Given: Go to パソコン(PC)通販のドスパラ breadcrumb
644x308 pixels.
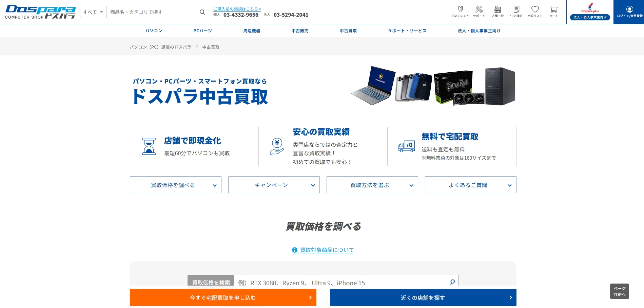Looking at the screenshot, I should pos(160,47).
